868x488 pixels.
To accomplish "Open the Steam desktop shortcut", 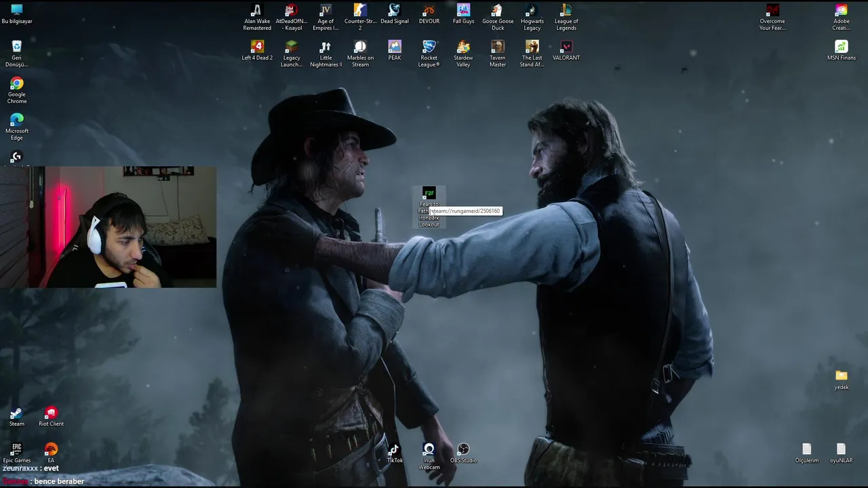I will click(17, 418).
